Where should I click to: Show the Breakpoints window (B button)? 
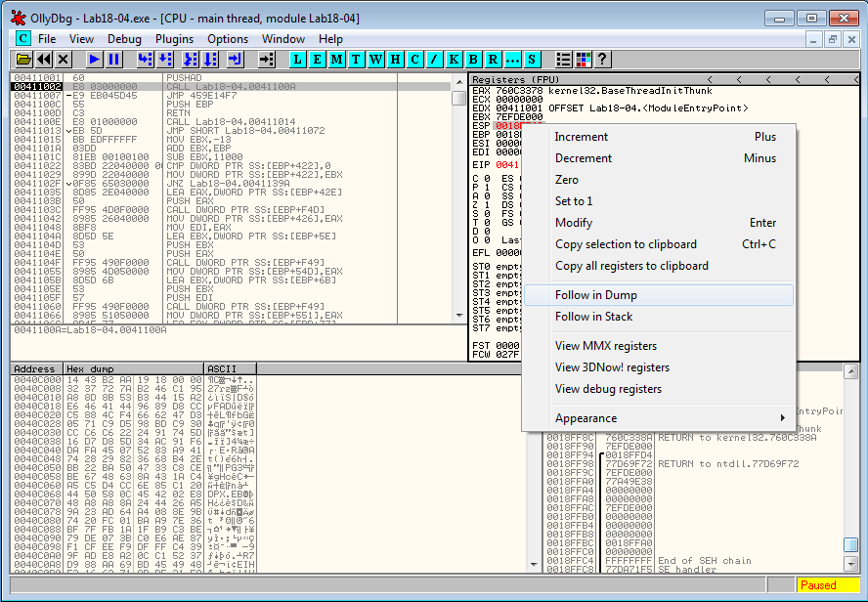474,61
